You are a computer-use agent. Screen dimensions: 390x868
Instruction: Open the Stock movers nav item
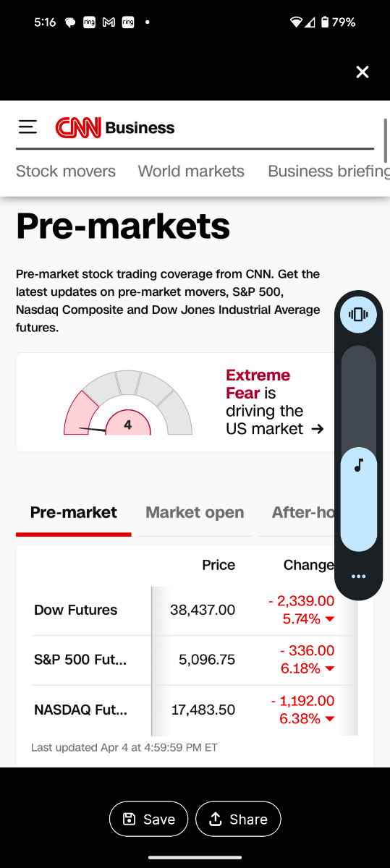click(66, 171)
